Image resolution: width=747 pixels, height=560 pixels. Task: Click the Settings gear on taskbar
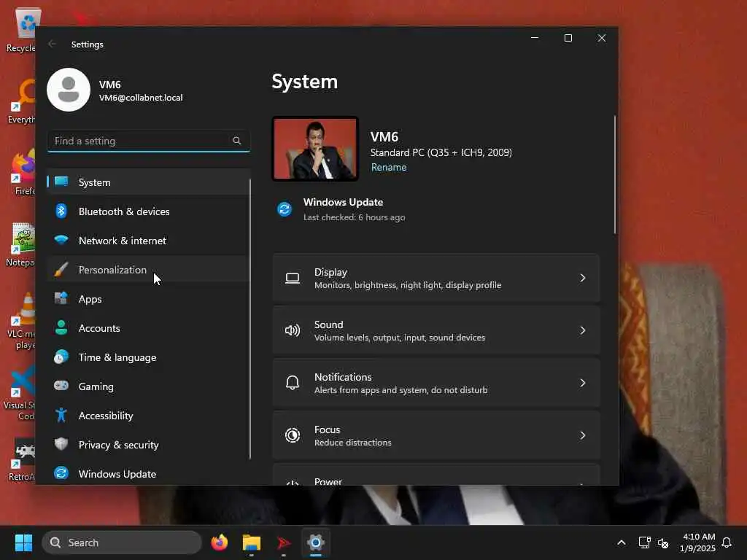315,542
